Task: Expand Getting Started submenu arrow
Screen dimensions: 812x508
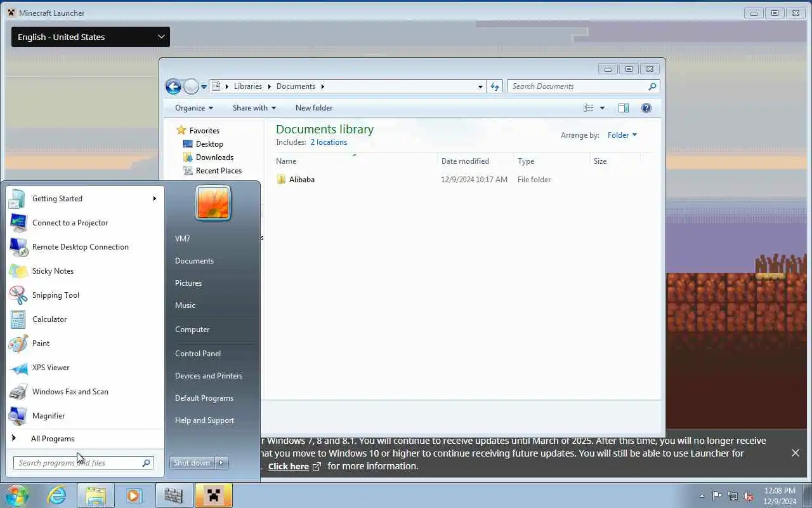Action: point(154,199)
